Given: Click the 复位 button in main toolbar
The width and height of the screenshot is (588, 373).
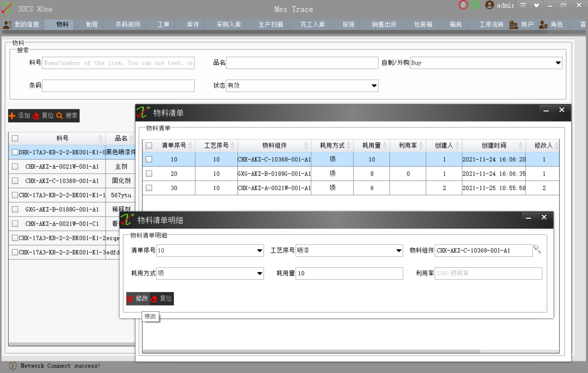Looking at the screenshot, I should coord(44,116).
